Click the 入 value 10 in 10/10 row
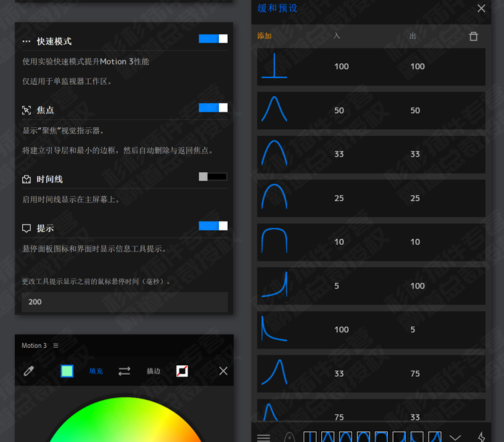The height and width of the screenshot is (442, 504). (339, 242)
